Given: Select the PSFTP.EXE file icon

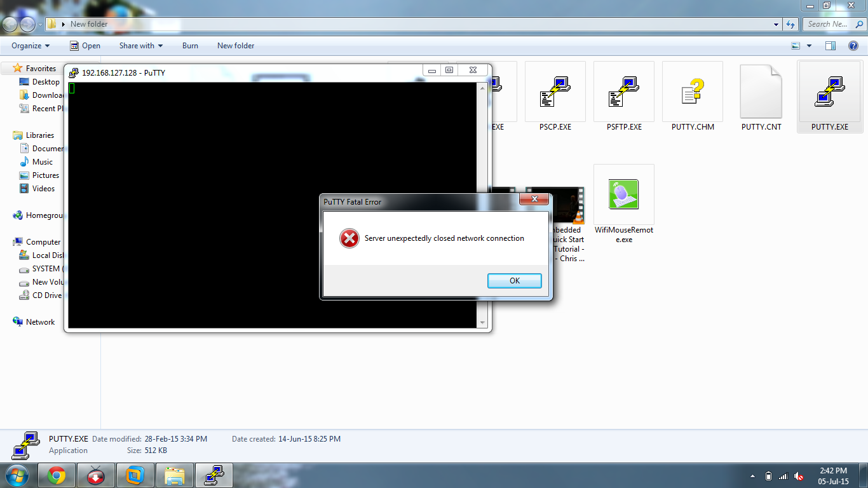Looking at the screenshot, I should (x=624, y=91).
